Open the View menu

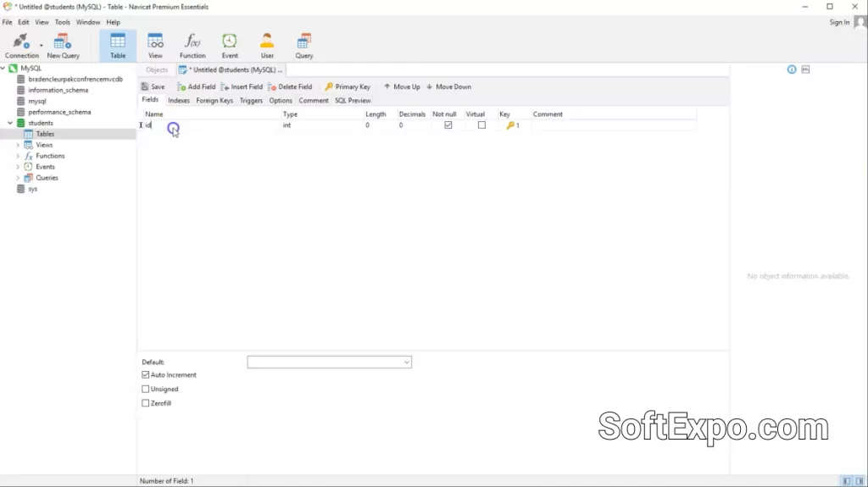(42, 22)
